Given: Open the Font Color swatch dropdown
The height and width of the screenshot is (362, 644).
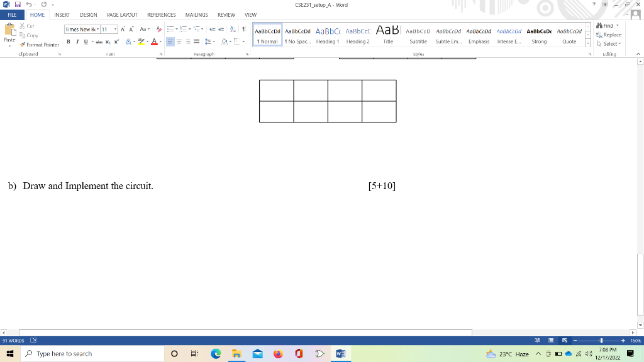Looking at the screenshot, I should click(160, 41).
